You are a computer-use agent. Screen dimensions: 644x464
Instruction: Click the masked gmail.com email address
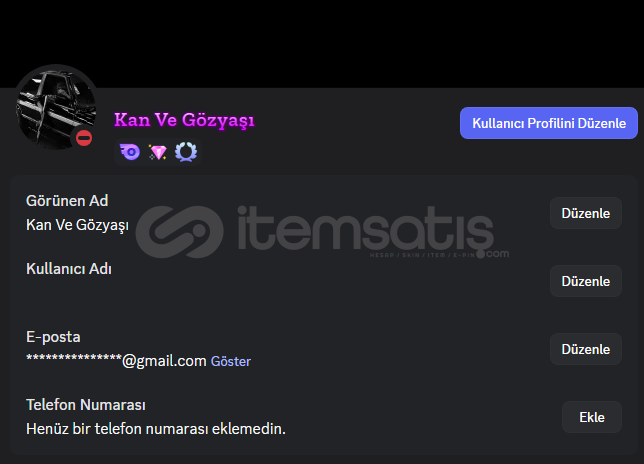click(116, 361)
